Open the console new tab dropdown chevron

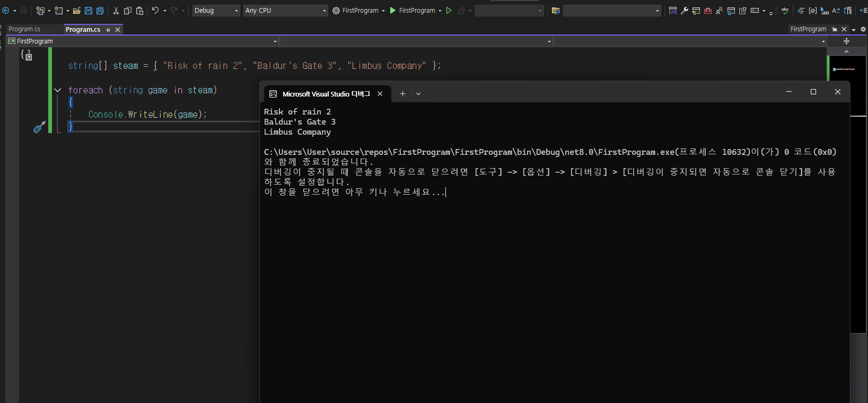[418, 94]
